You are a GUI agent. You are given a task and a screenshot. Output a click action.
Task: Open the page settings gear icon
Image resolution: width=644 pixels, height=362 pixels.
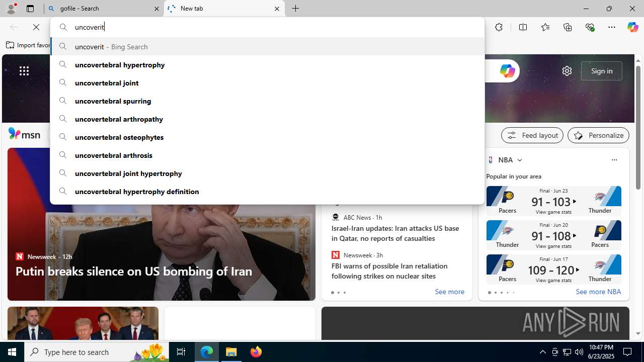point(567,71)
